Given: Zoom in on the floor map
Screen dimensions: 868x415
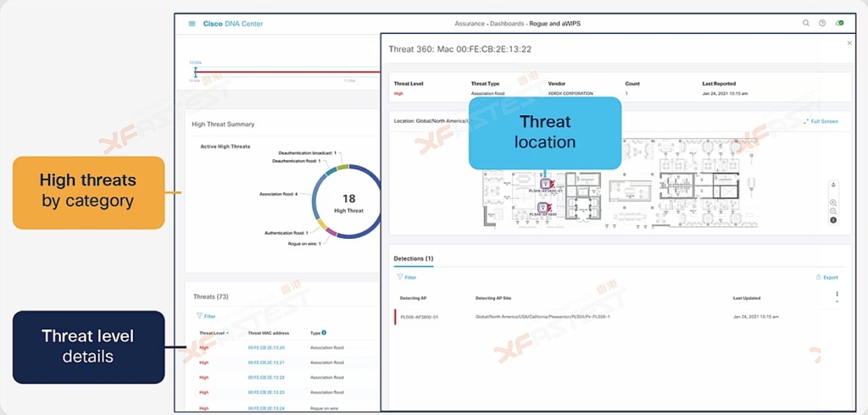Looking at the screenshot, I should click(x=833, y=202).
